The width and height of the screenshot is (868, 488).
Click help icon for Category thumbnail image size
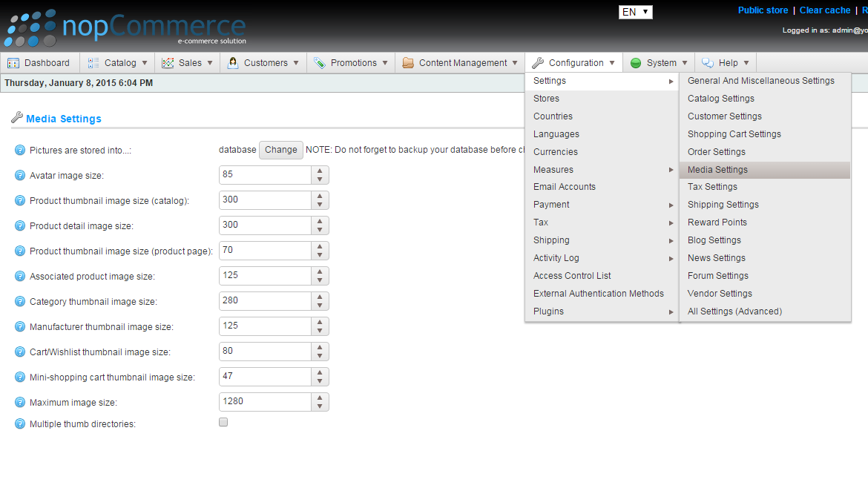click(20, 302)
